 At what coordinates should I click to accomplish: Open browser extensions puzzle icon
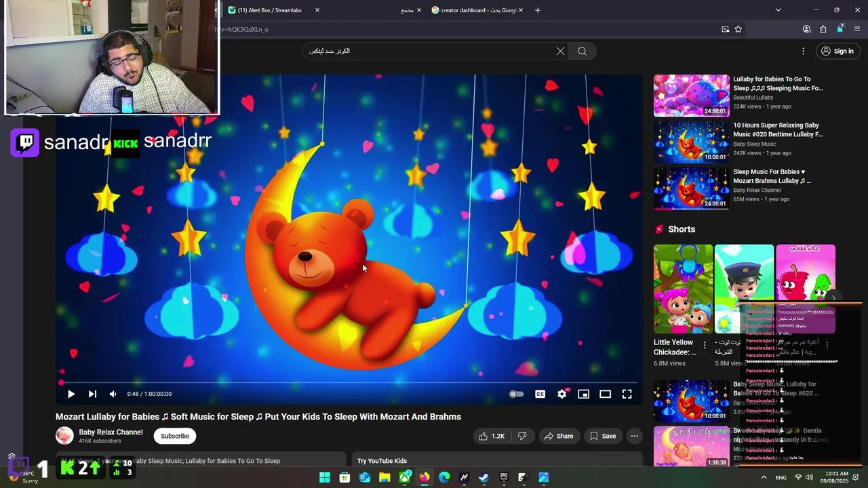[823, 29]
